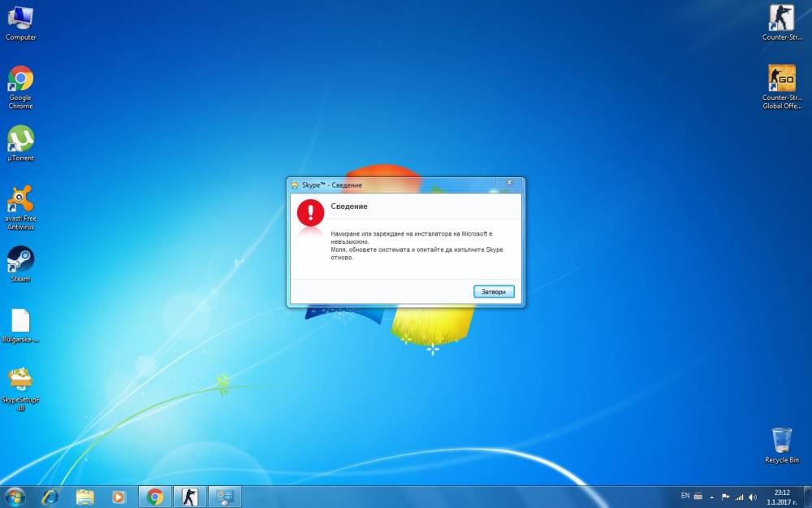The width and height of the screenshot is (812, 508).
Task: Click the keyboard icon next to EN
Action: (698, 496)
